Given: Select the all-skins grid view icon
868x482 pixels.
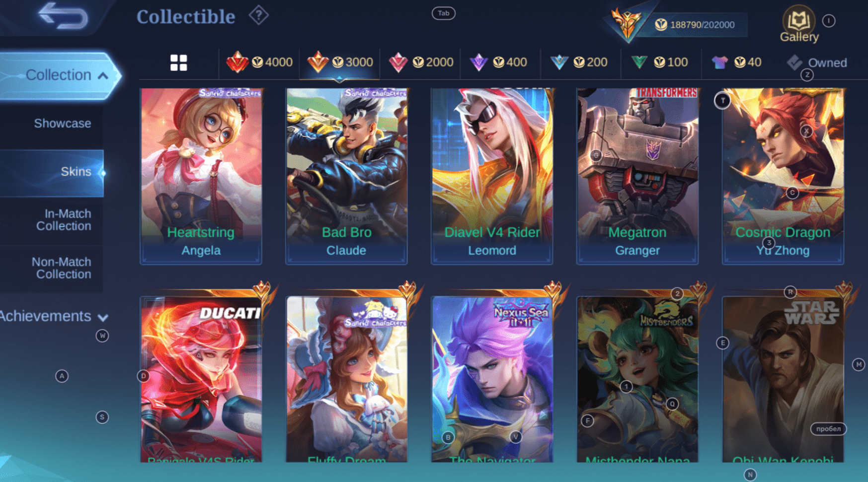Looking at the screenshot, I should click(179, 63).
